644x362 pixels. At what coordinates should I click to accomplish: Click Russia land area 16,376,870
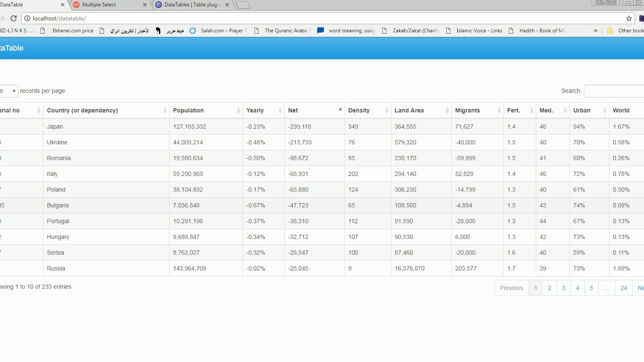pos(410,268)
